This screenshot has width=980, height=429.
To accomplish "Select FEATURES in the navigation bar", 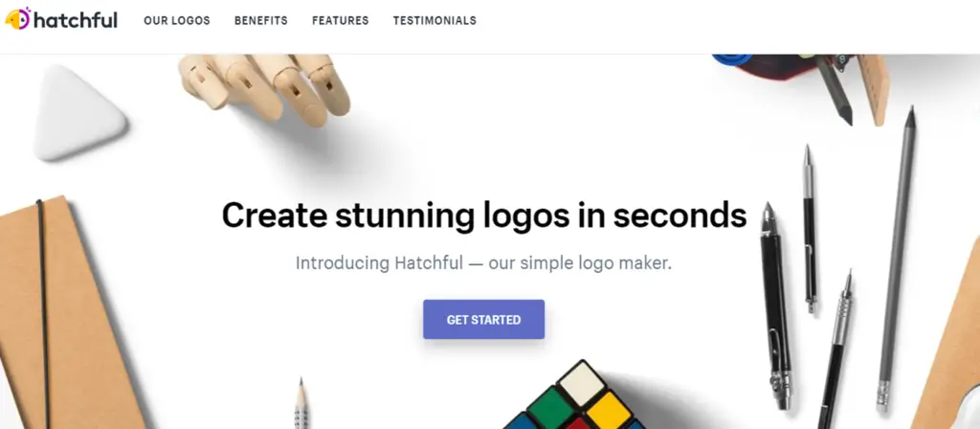I will [x=341, y=21].
